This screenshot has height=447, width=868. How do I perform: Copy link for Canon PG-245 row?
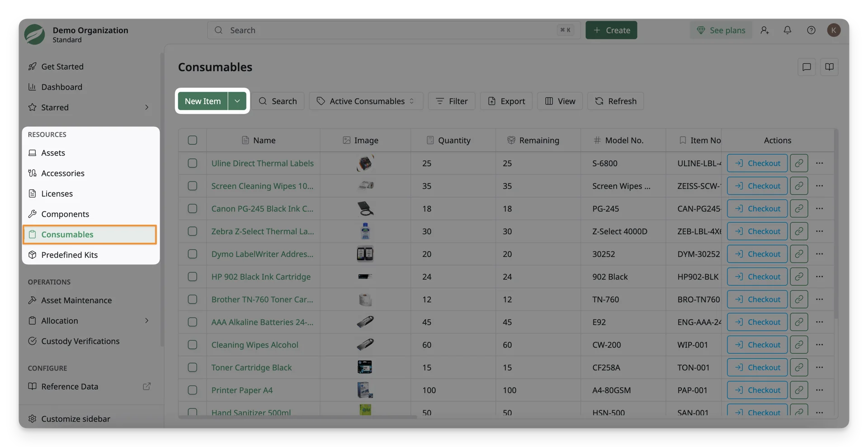click(799, 209)
